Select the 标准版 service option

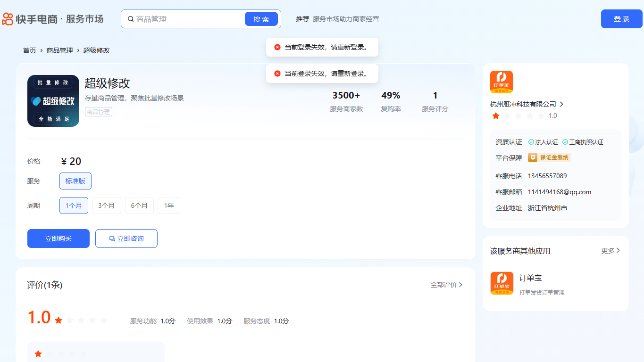click(75, 181)
